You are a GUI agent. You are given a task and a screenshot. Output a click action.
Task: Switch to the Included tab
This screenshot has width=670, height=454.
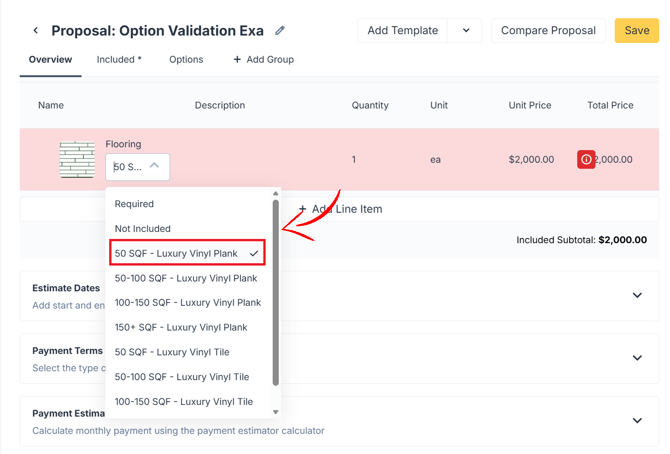click(x=119, y=59)
